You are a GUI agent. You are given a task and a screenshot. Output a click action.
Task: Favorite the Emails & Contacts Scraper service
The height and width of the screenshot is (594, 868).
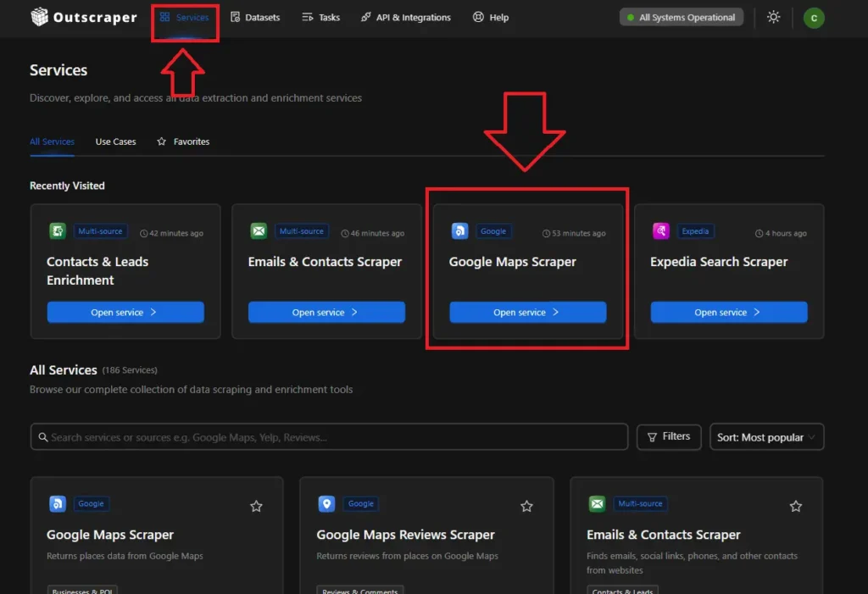pyautogui.click(x=795, y=506)
